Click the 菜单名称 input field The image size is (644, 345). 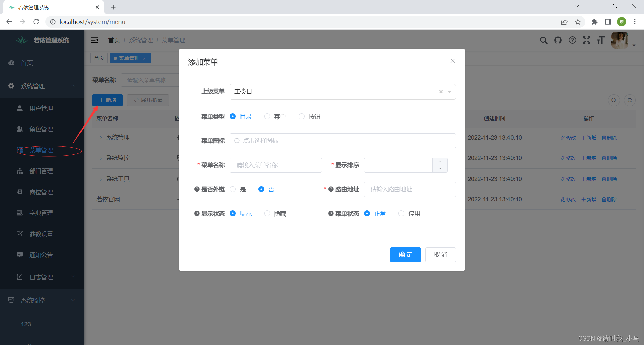pos(276,165)
